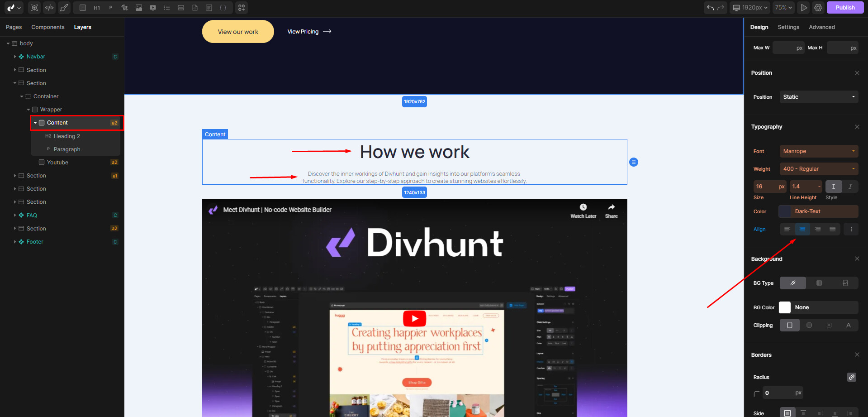Click the View our work button
The height and width of the screenshot is (417, 868).
tap(238, 32)
